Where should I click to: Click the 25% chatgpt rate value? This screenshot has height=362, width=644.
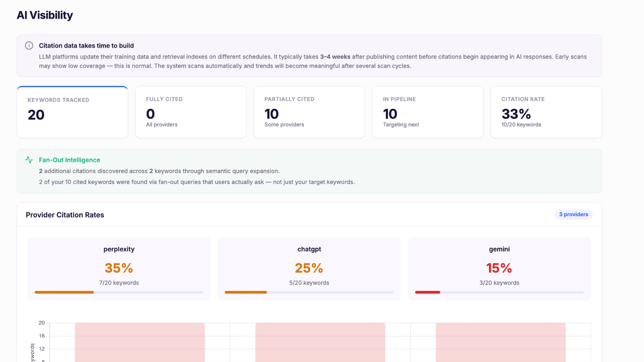tap(309, 268)
